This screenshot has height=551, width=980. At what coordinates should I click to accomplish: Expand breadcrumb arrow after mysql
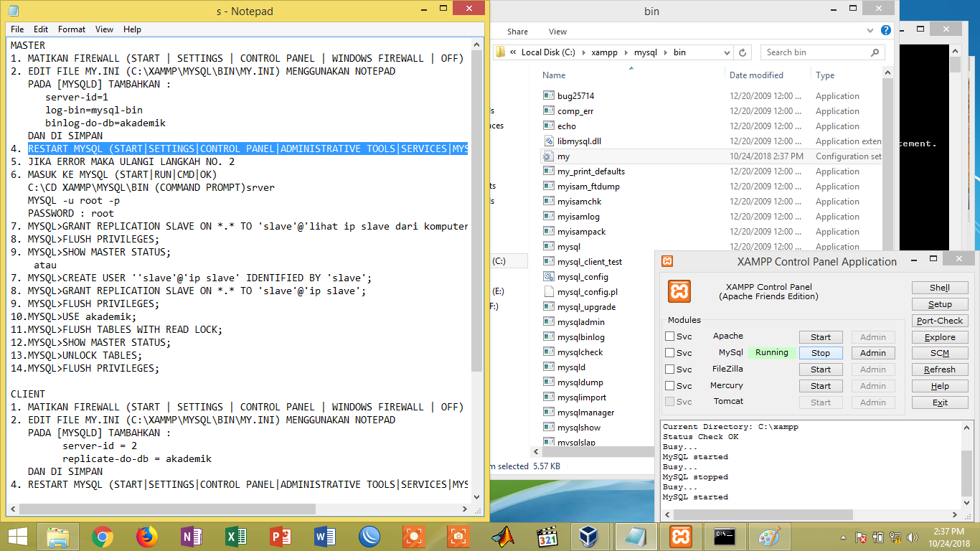click(x=666, y=52)
